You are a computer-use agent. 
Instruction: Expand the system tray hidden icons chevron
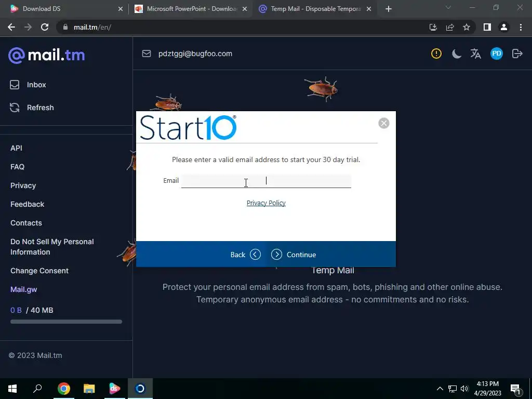tap(440, 389)
